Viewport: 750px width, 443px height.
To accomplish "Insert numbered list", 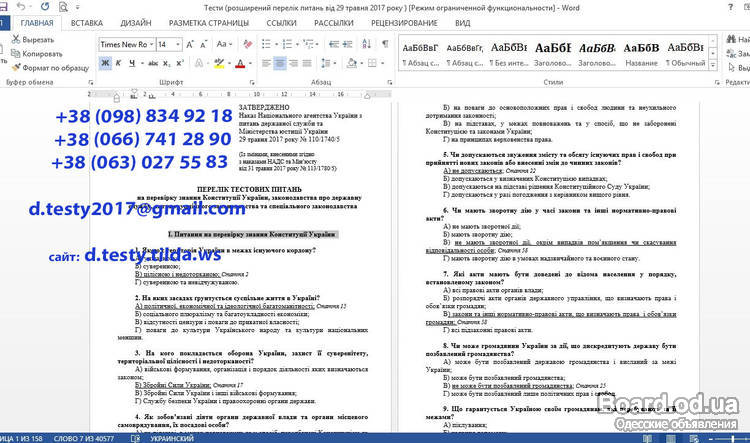I will [287, 44].
